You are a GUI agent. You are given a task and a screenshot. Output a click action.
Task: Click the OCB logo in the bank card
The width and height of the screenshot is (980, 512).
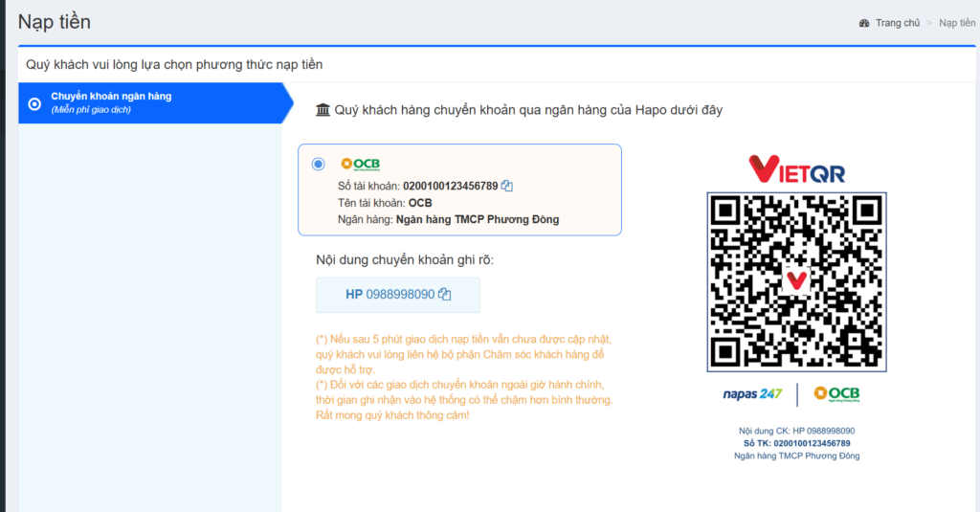tap(361, 164)
